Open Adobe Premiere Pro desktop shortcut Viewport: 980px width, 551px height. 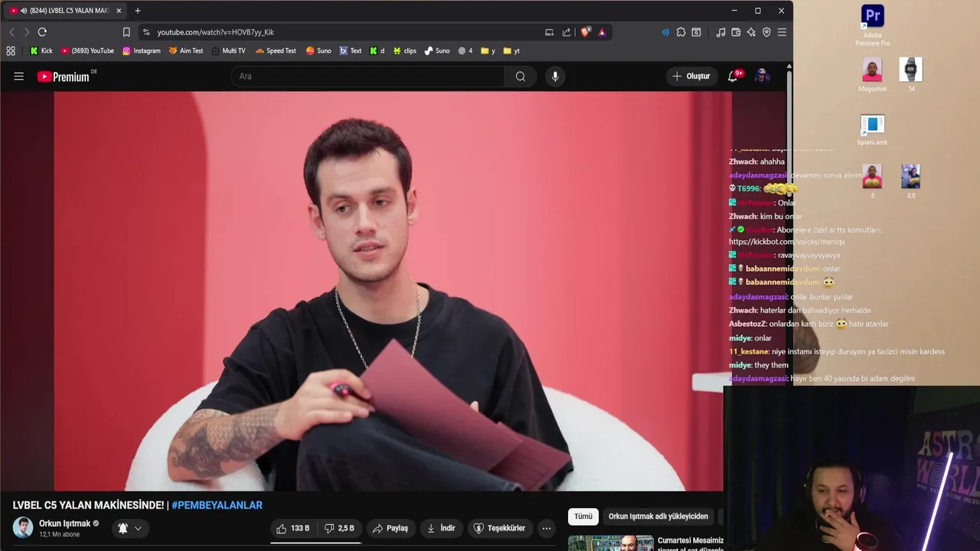coord(873,25)
